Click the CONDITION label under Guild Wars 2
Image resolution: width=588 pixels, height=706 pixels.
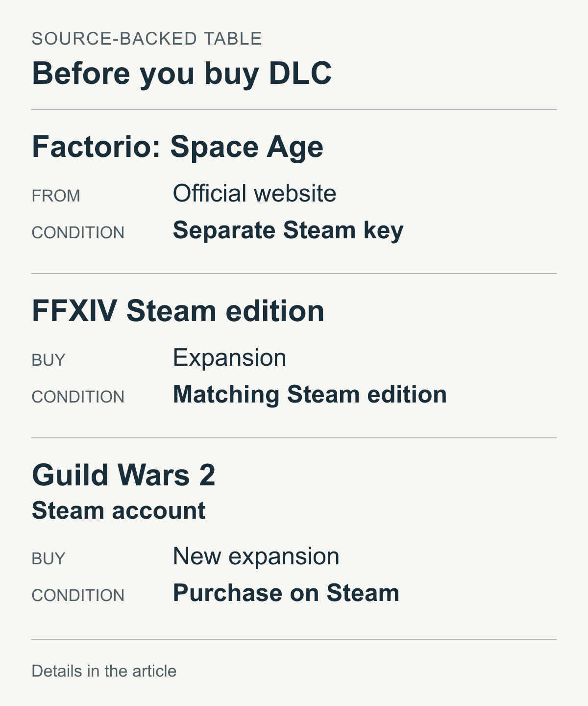click(78, 596)
